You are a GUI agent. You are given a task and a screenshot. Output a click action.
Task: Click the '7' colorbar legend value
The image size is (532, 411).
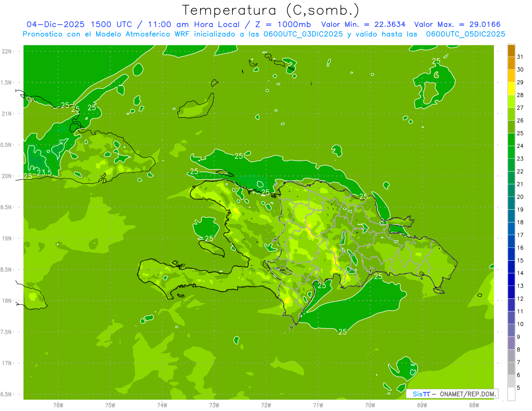coord(519,362)
